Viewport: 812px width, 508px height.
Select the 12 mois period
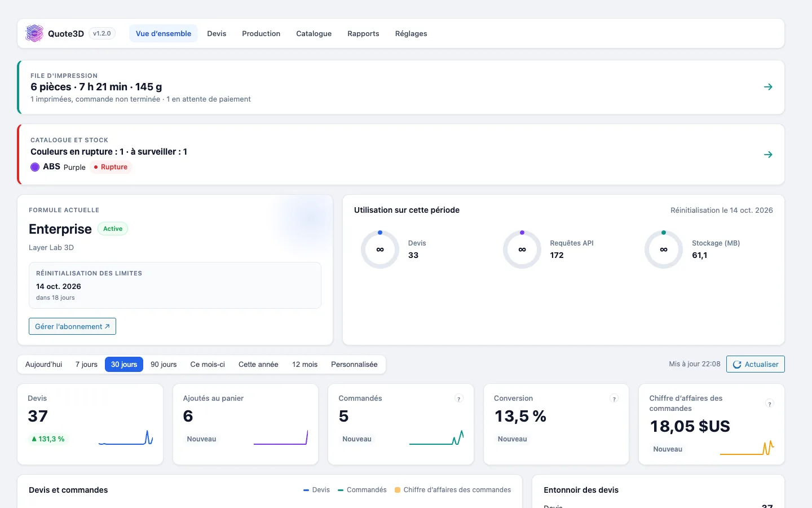point(304,364)
